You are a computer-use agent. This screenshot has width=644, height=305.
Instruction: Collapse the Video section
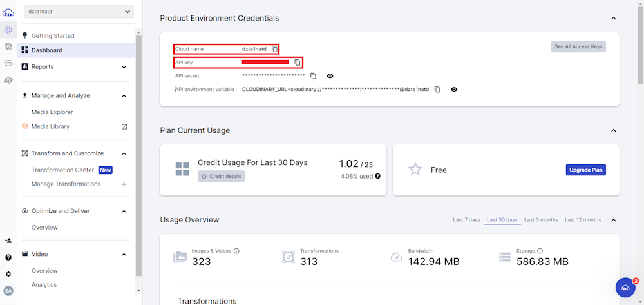click(x=124, y=255)
